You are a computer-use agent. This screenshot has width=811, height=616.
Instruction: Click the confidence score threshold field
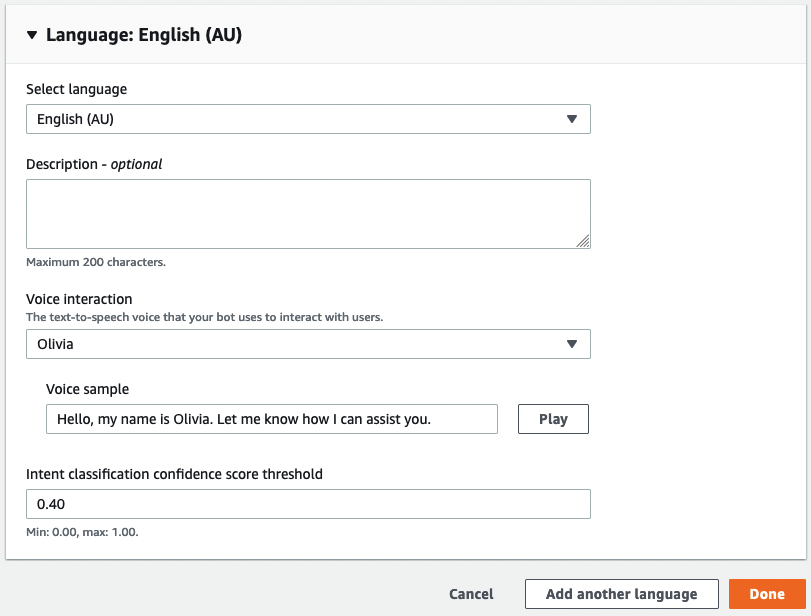click(308, 504)
